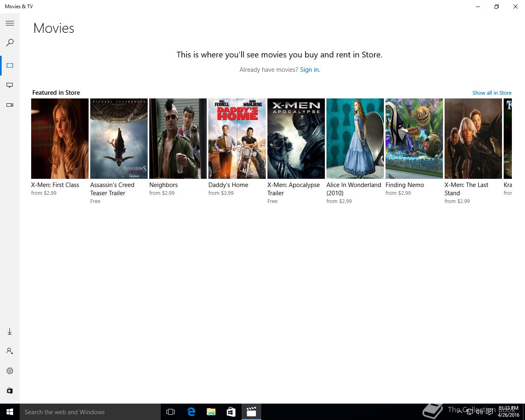Click Show all in Store link
This screenshot has height=420, width=525.
tap(492, 93)
